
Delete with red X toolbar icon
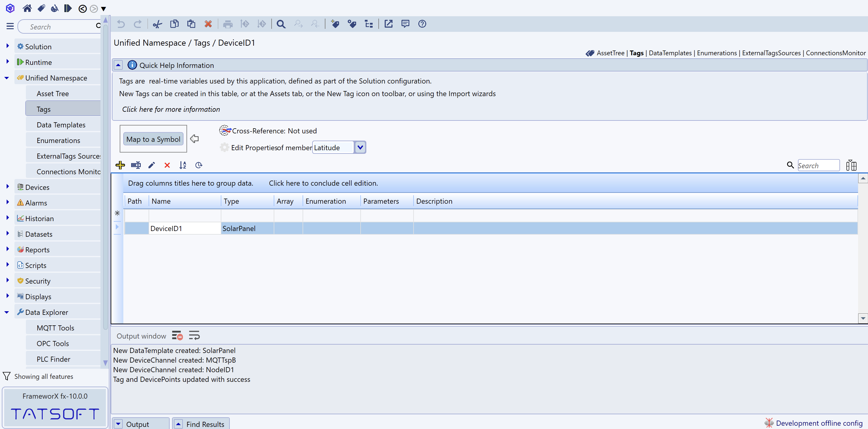[208, 24]
